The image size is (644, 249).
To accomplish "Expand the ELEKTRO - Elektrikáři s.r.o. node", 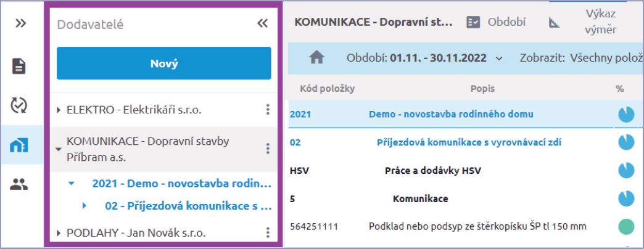I will click(x=59, y=111).
